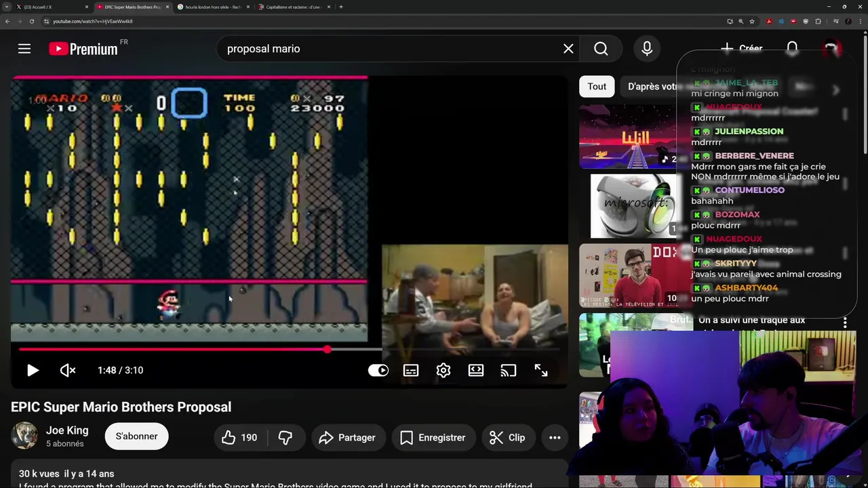Seek using the red progress bar handle

click(x=327, y=350)
